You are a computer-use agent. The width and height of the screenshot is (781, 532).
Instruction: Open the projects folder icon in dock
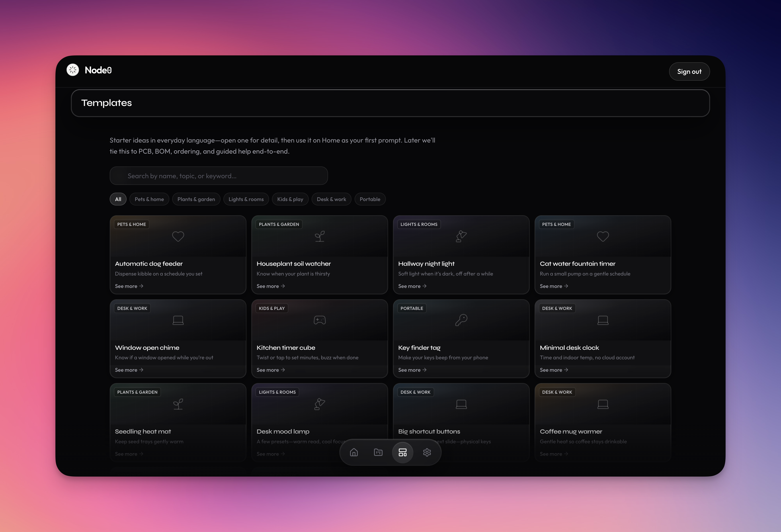(x=378, y=452)
